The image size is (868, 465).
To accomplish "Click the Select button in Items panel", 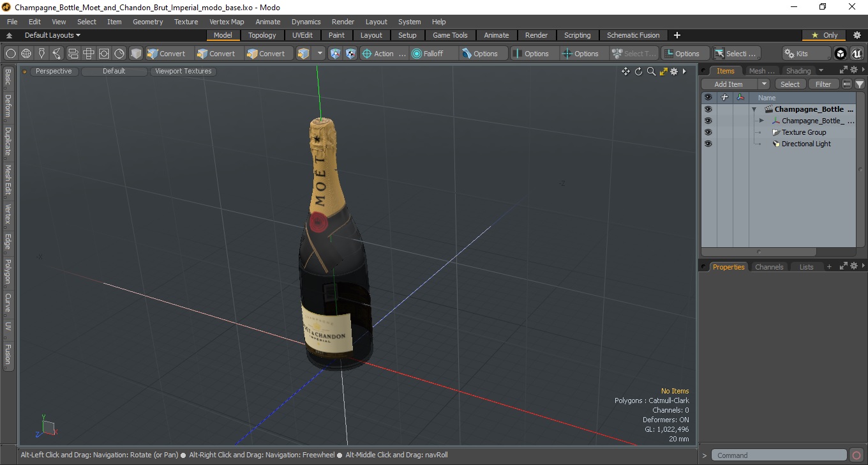I will (x=790, y=84).
